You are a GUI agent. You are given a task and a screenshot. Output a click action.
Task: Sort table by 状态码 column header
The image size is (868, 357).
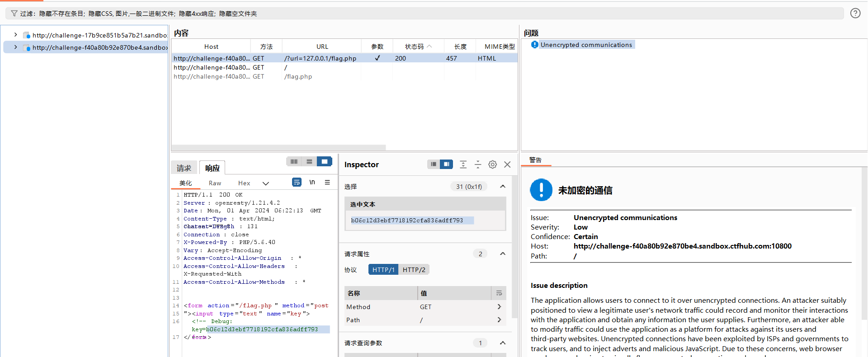pyautogui.click(x=414, y=47)
